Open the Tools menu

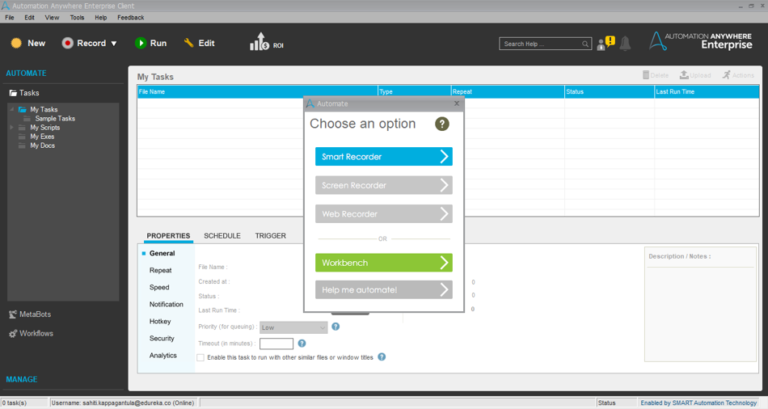(x=77, y=18)
